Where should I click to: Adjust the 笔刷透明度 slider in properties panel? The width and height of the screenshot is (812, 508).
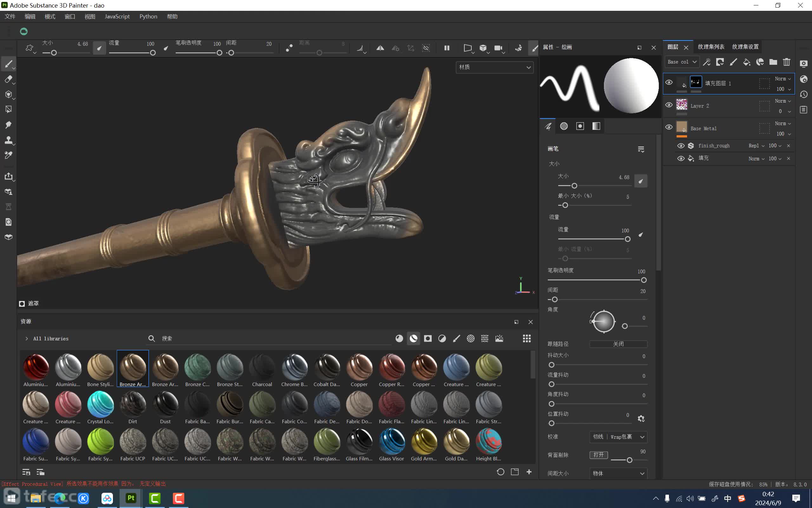[597, 280]
